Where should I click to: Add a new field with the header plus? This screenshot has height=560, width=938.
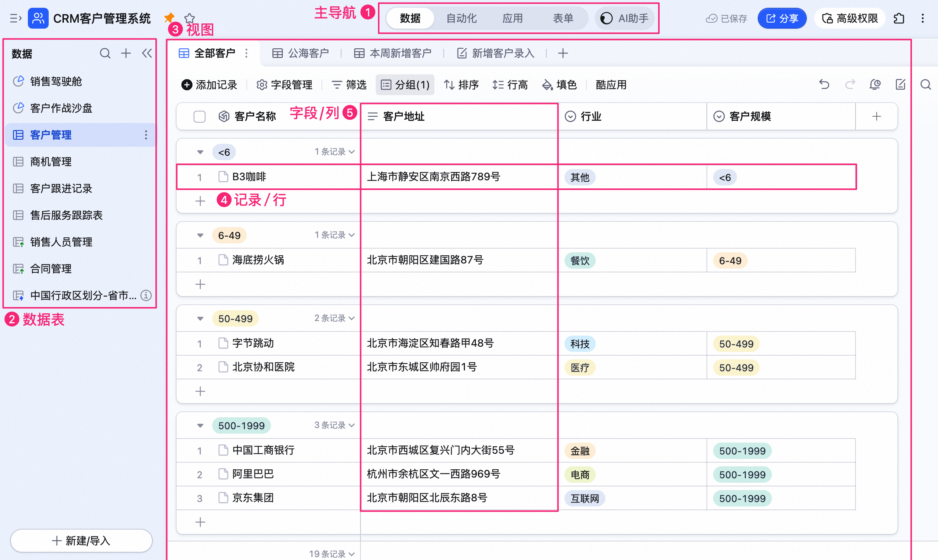(x=877, y=116)
